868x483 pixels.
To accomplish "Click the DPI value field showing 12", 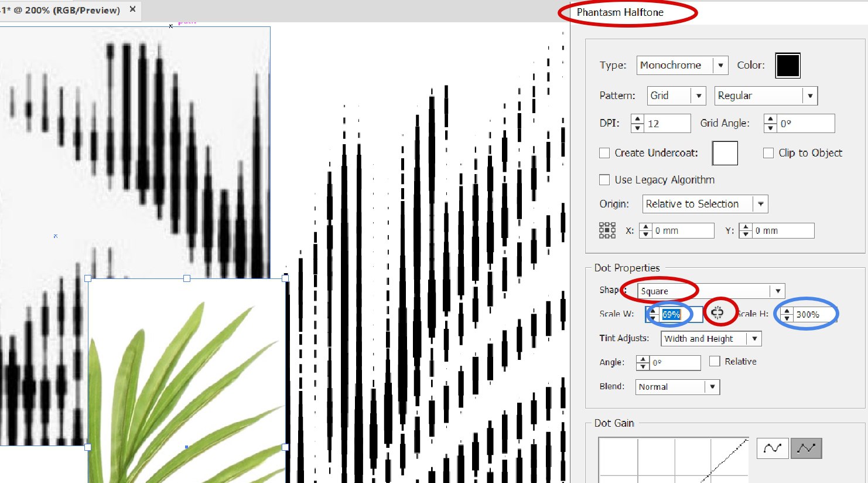I will 667,124.
